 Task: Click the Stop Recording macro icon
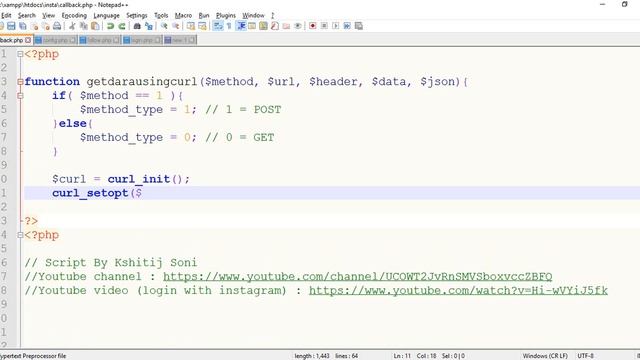pos(324,26)
